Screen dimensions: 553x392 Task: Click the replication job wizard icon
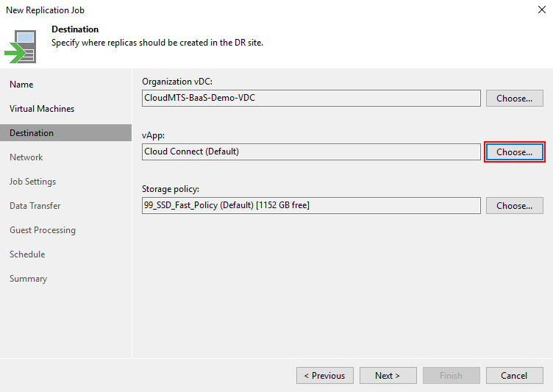pos(21,46)
